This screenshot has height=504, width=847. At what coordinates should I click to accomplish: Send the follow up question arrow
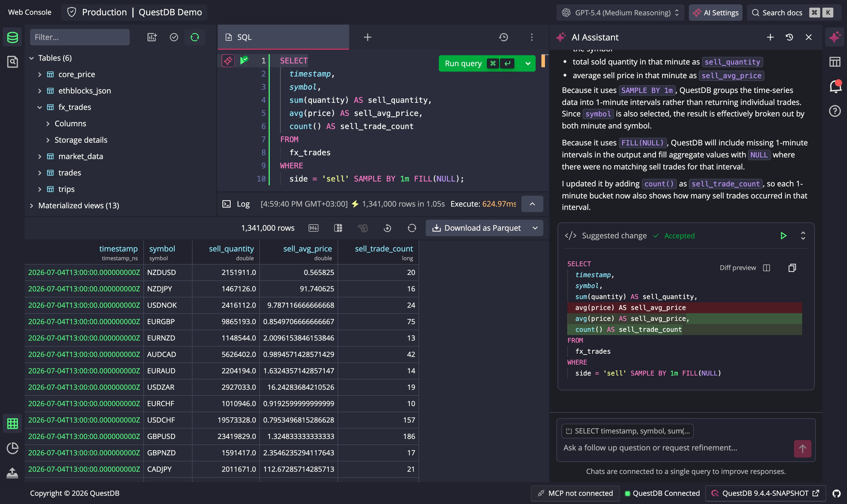click(x=802, y=449)
